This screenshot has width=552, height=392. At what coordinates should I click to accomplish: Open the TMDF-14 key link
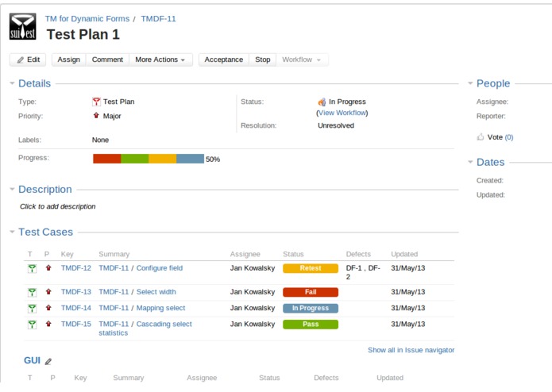point(75,308)
